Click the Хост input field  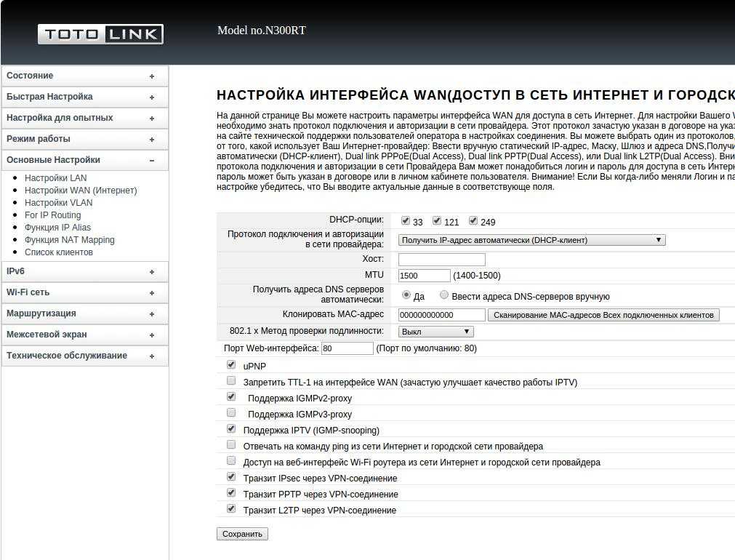pyautogui.click(x=441, y=260)
